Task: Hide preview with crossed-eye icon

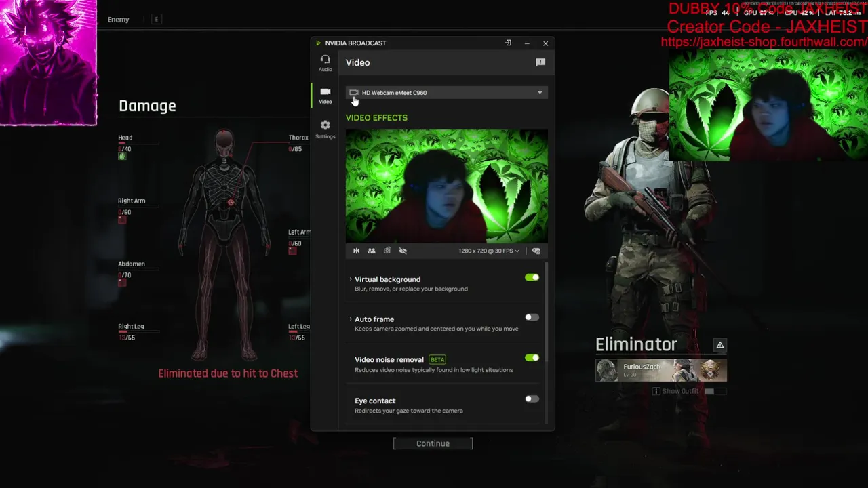Action: click(x=403, y=251)
